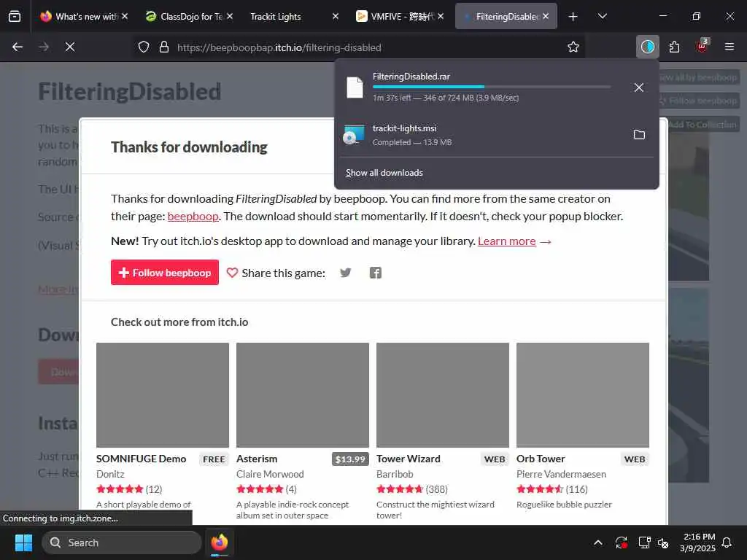Click the volume muted tray icon
747x560 pixels.
point(662,542)
